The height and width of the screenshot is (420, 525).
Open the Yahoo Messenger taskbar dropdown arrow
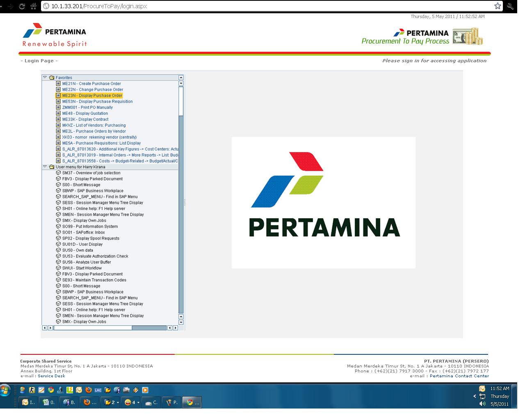tap(138, 402)
